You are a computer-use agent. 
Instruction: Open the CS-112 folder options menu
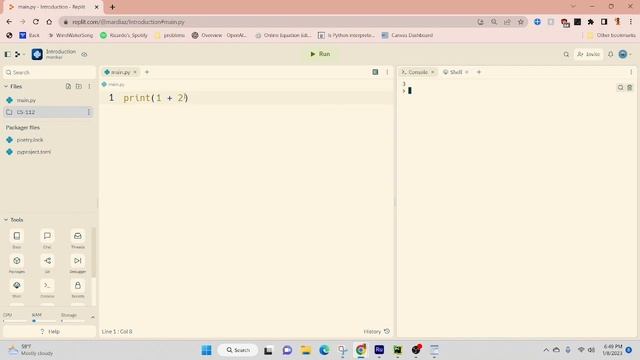point(89,112)
